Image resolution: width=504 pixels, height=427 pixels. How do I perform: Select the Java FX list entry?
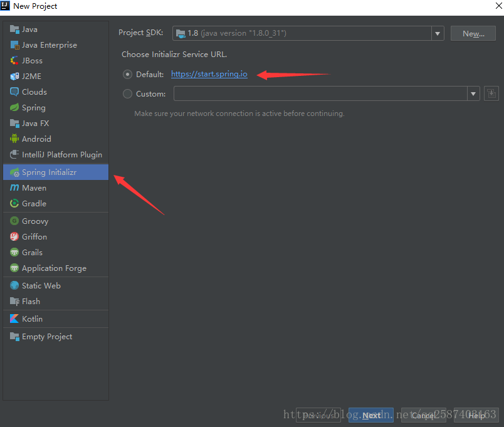56,123
